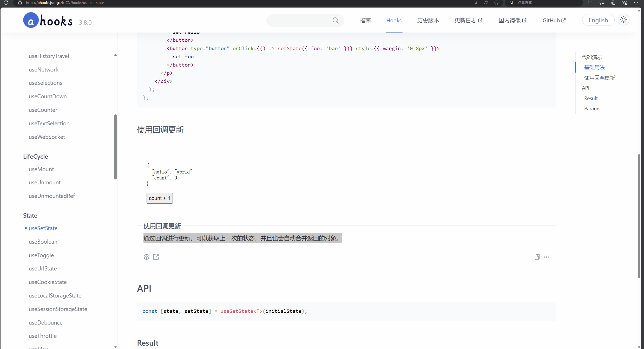
Task: Jump to the Params anchor link
Action: [x=592, y=108]
